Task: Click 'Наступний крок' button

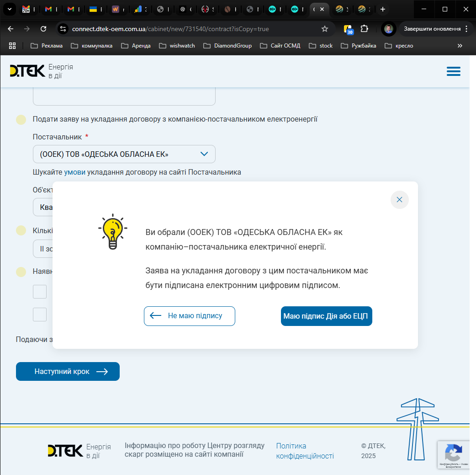Action: pyautogui.click(x=68, y=371)
